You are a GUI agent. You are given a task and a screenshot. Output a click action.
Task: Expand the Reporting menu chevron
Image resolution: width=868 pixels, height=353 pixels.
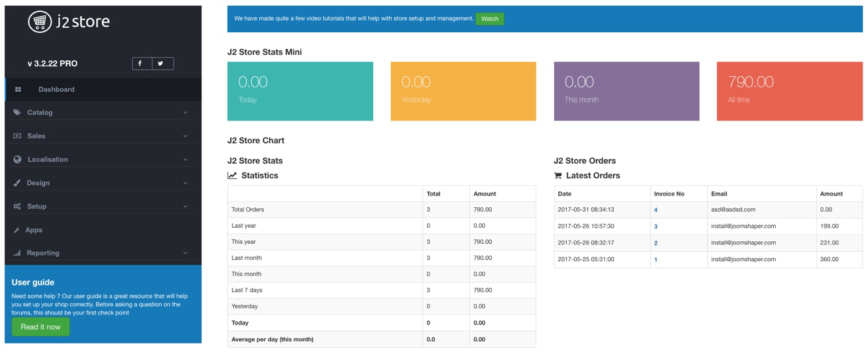coord(185,253)
